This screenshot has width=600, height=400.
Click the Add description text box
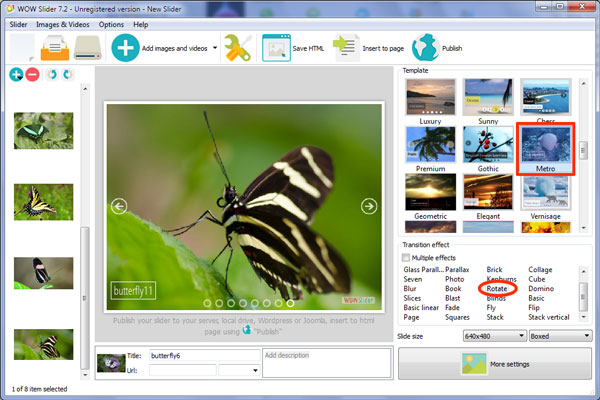coord(326,363)
